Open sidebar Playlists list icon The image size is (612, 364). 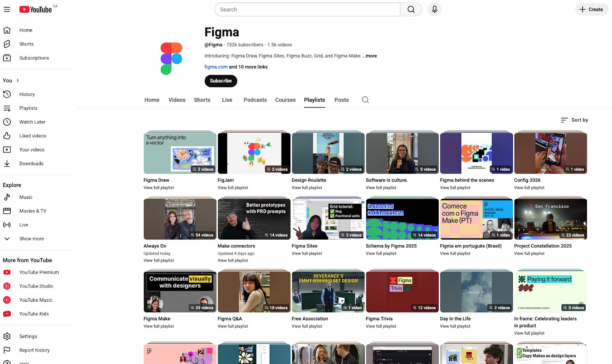pos(7,108)
